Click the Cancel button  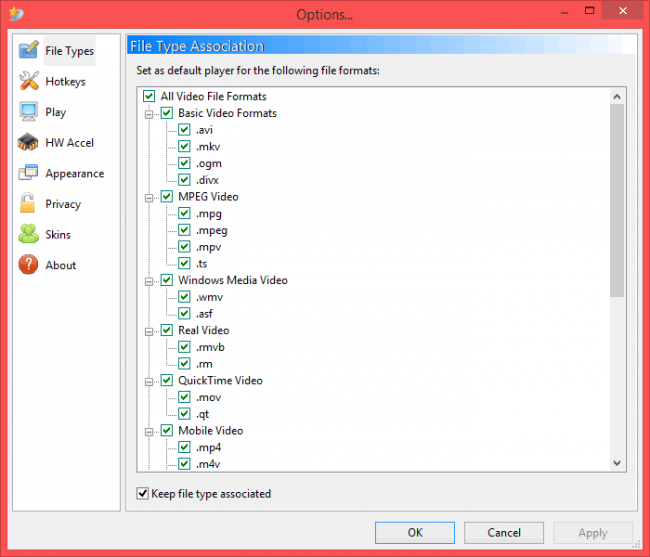point(504,533)
